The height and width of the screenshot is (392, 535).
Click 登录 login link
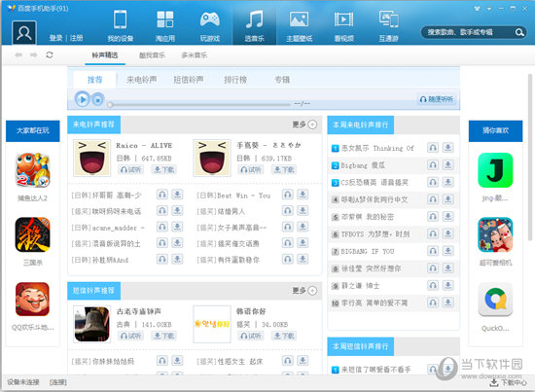(55, 38)
